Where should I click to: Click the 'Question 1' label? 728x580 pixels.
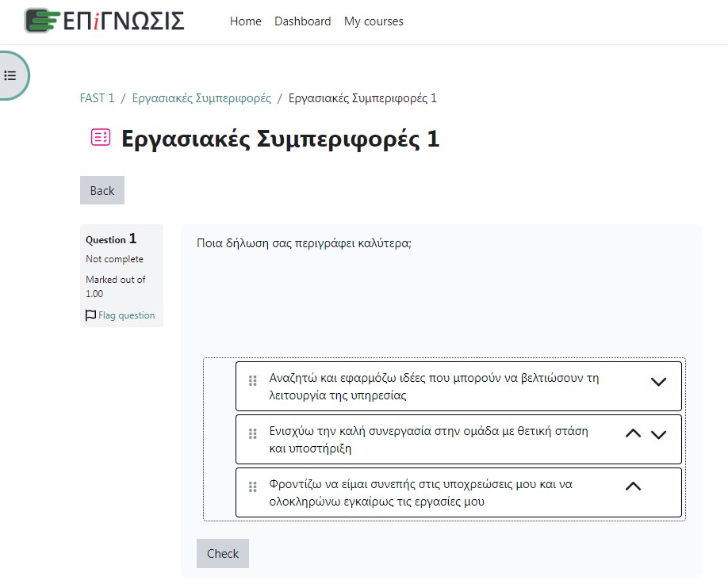[x=111, y=239]
